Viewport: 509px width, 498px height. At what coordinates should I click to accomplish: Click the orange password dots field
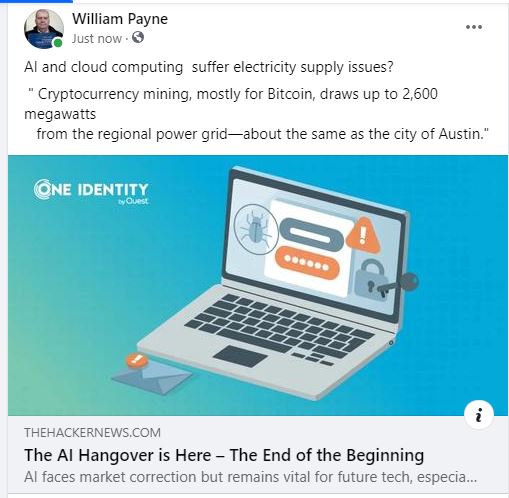pyautogui.click(x=307, y=263)
